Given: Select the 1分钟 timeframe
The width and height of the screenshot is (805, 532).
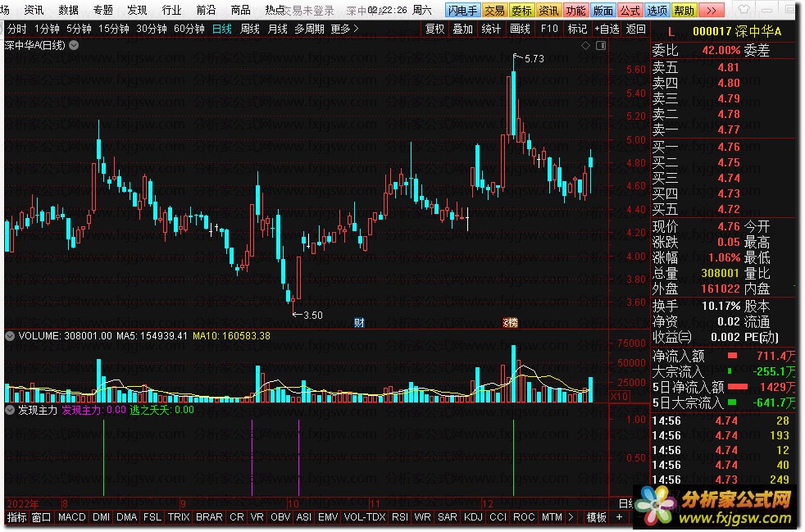Looking at the screenshot, I should point(47,29).
